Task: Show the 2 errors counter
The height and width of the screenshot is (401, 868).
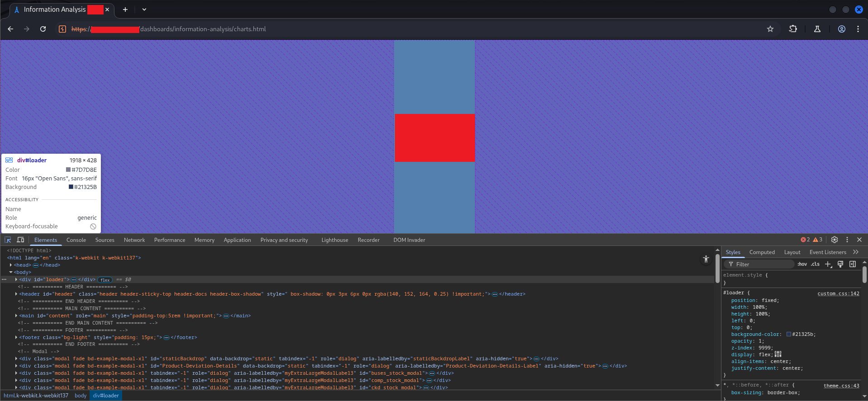Action: click(x=805, y=240)
